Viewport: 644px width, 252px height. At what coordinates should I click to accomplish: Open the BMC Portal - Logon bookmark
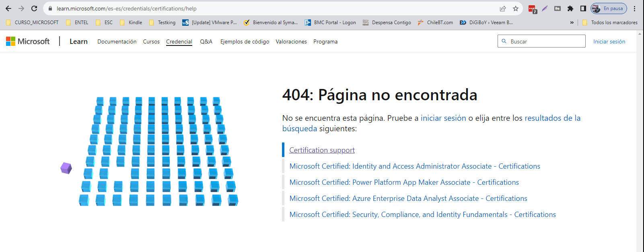click(330, 23)
